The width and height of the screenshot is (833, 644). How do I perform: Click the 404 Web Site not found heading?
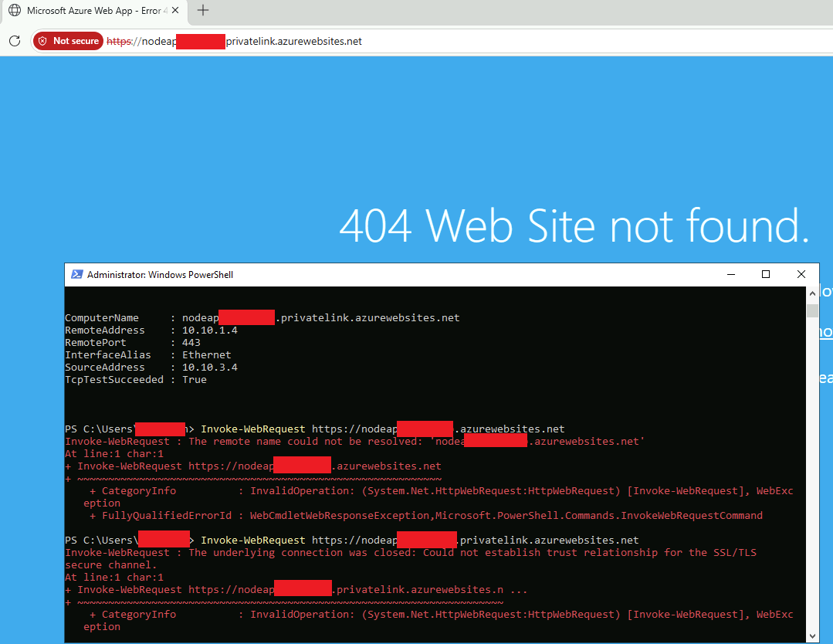click(x=574, y=225)
